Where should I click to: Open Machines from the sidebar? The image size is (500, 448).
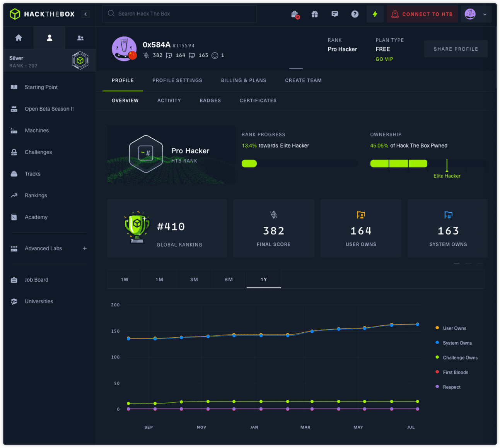37,131
